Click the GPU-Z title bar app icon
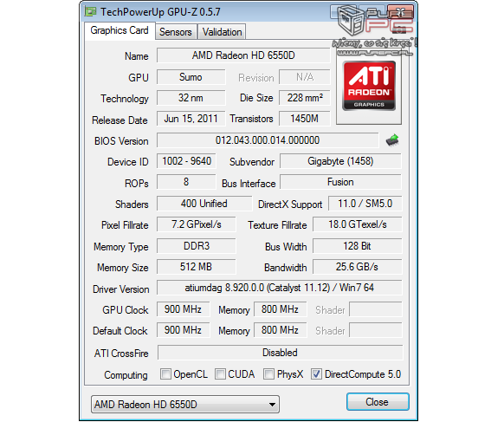The height and width of the screenshot is (422, 504). pos(90,11)
